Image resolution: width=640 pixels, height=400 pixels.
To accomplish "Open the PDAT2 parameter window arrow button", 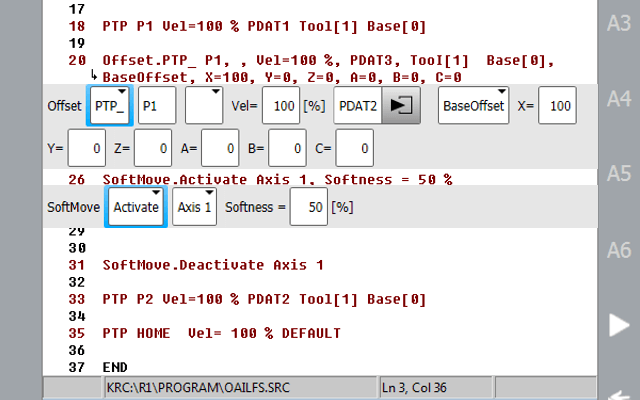I will (x=401, y=106).
